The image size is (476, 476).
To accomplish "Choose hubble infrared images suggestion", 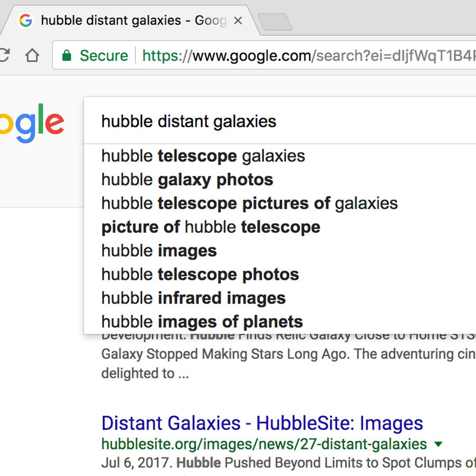I will coord(193,298).
